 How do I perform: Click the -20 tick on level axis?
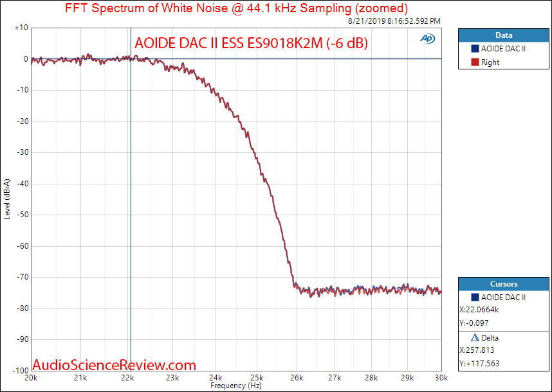pos(22,121)
